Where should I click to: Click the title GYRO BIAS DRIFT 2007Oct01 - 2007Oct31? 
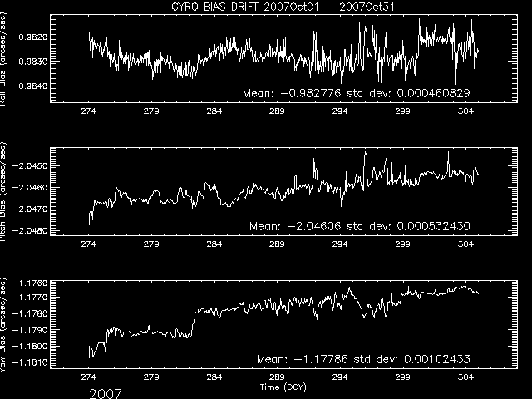[x=283, y=7]
